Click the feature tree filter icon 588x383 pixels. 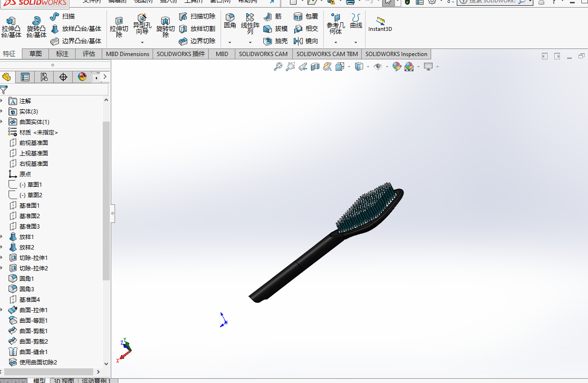point(4,89)
